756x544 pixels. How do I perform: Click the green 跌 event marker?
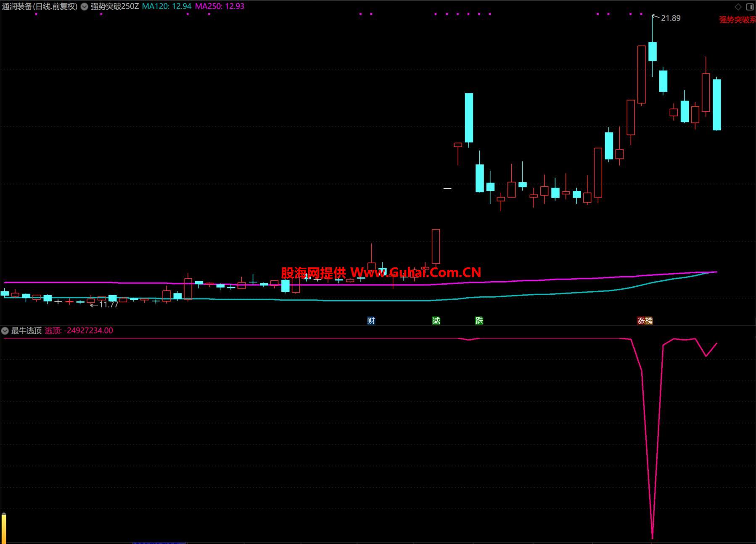[x=479, y=321]
